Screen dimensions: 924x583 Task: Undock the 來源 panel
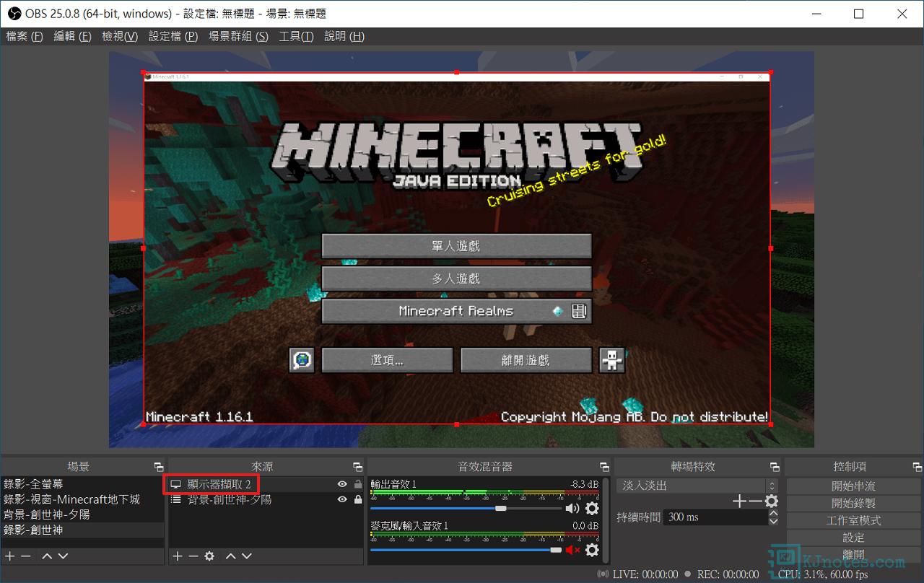(358, 467)
